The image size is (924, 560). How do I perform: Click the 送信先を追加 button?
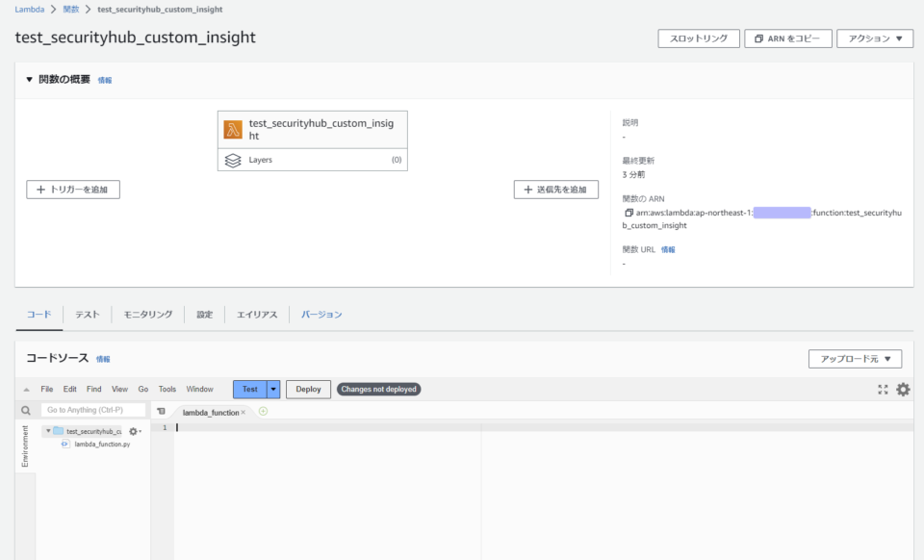tap(556, 190)
